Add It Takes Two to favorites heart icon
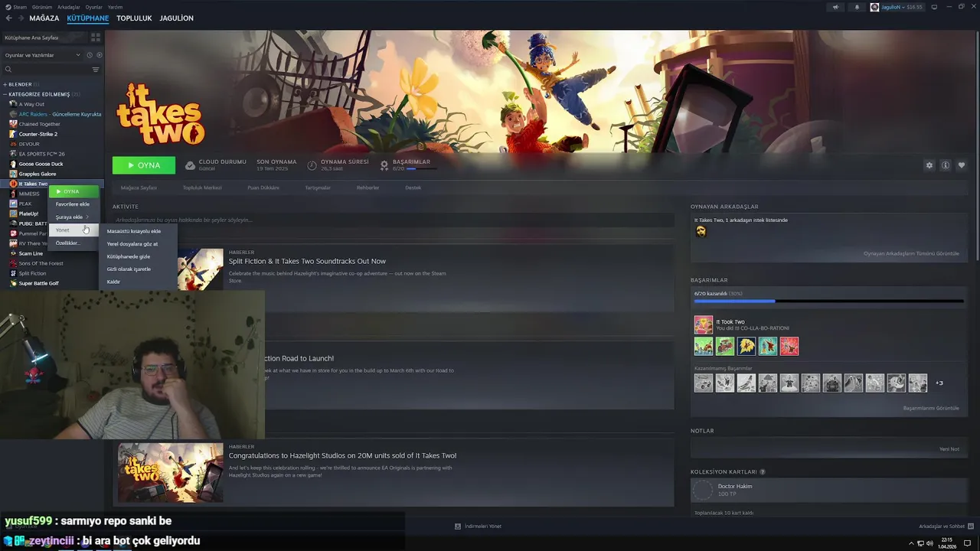 [x=962, y=165]
